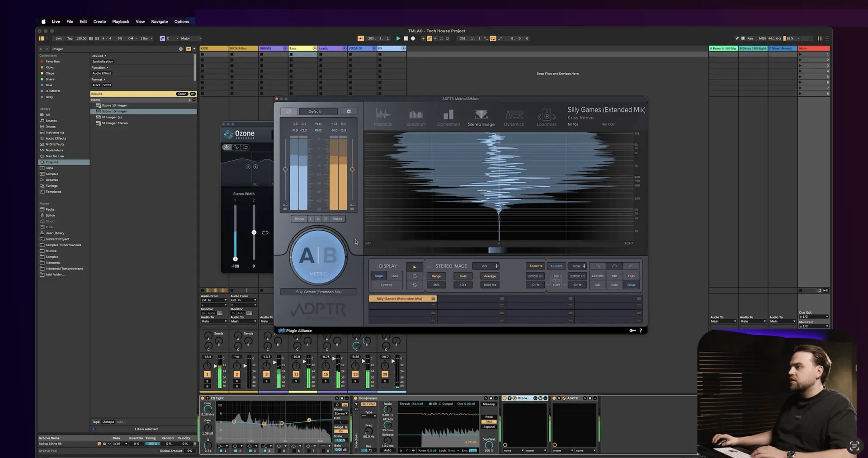This screenshot has height=458, width=868.
Task: Toggle Mono monitoring in MetricAB
Action: [299, 219]
